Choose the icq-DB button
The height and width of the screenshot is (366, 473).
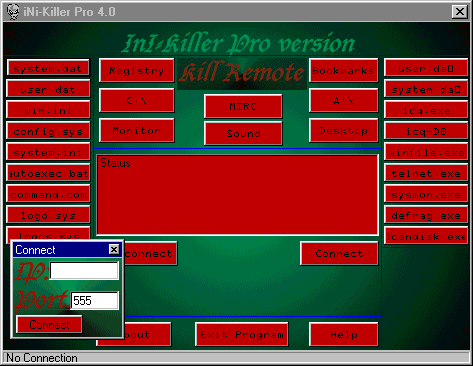pyautogui.click(x=426, y=131)
